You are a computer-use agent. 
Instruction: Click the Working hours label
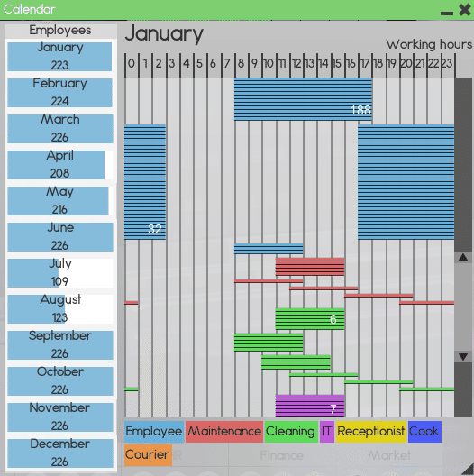429,45
